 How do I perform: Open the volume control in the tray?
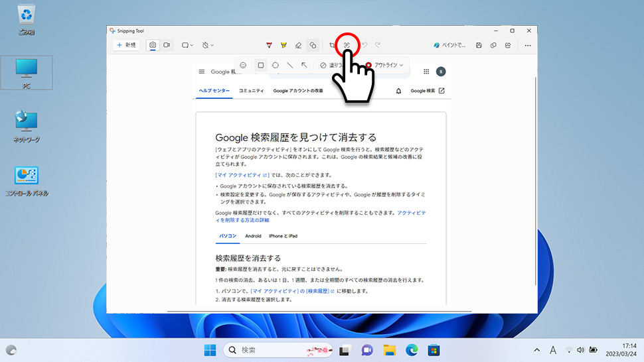tap(580, 350)
